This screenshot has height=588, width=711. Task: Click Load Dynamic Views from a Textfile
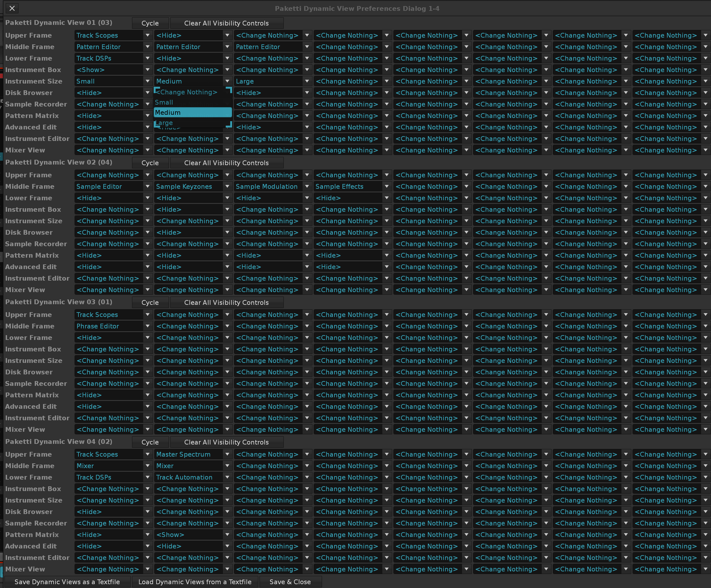coord(195,582)
